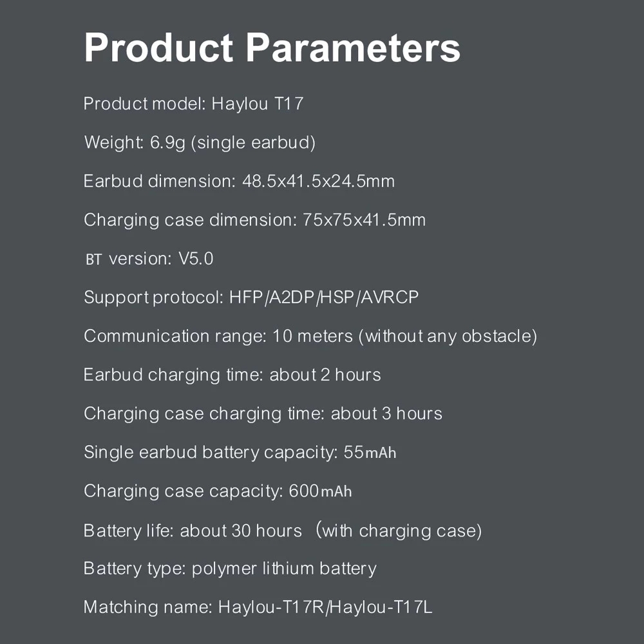Click the Charging case dimension line

254,220
